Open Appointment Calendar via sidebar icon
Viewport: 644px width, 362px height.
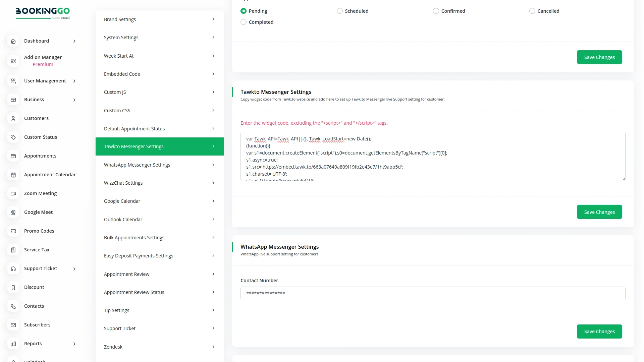pyautogui.click(x=13, y=175)
